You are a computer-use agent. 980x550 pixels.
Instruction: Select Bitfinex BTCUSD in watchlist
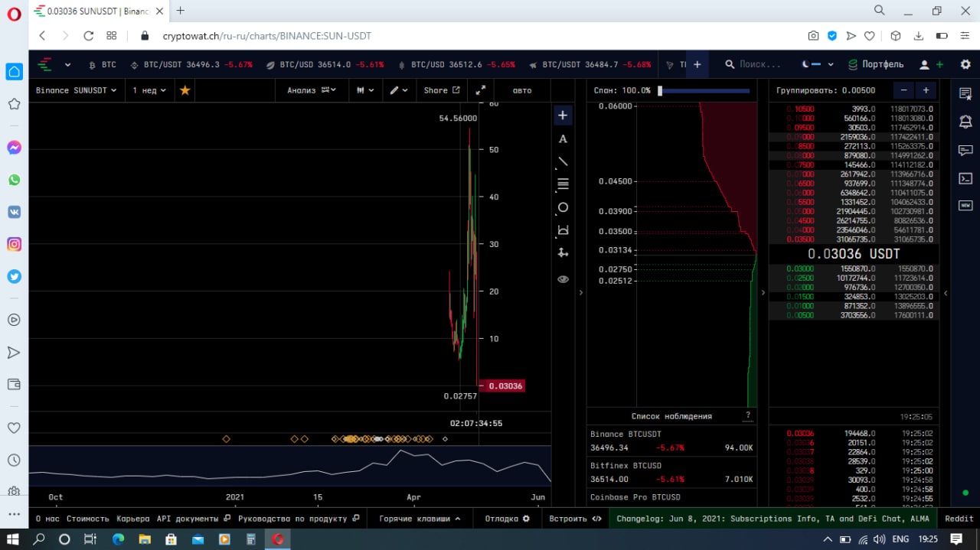671,472
